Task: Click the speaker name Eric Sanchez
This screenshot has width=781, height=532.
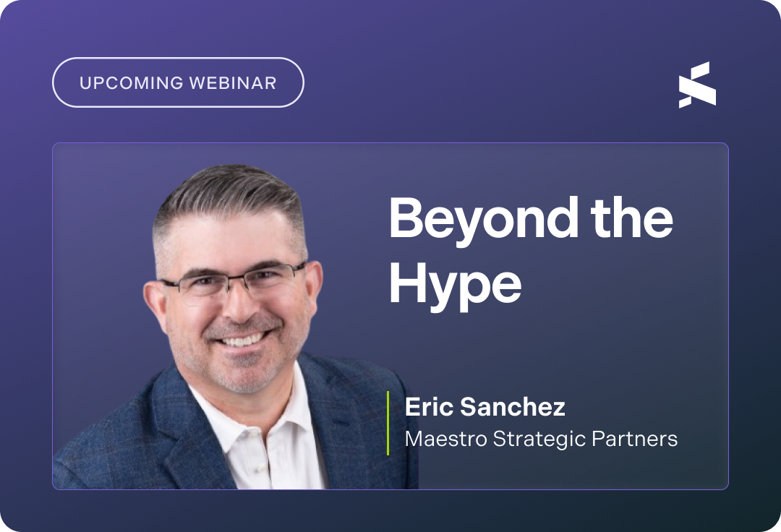Action: [x=485, y=406]
